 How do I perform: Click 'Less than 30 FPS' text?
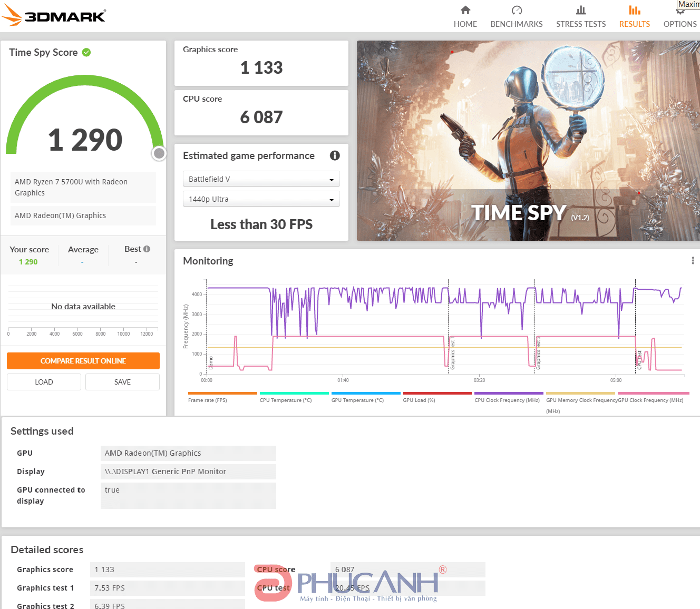click(261, 224)
